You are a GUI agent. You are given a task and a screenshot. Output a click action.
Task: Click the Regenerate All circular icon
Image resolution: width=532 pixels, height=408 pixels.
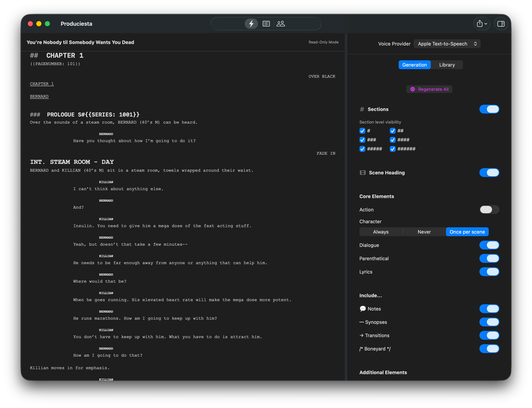pyautogui.click(x=413, y=89)
